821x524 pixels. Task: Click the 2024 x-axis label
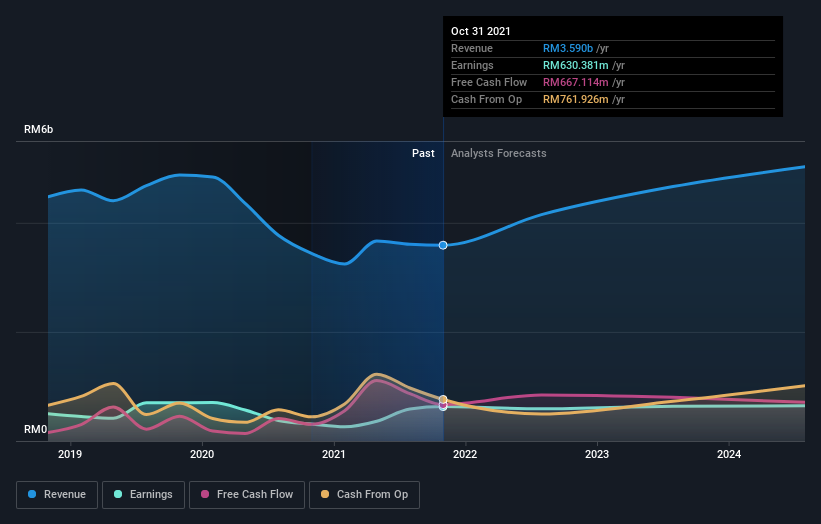click(x=729, y=454)
